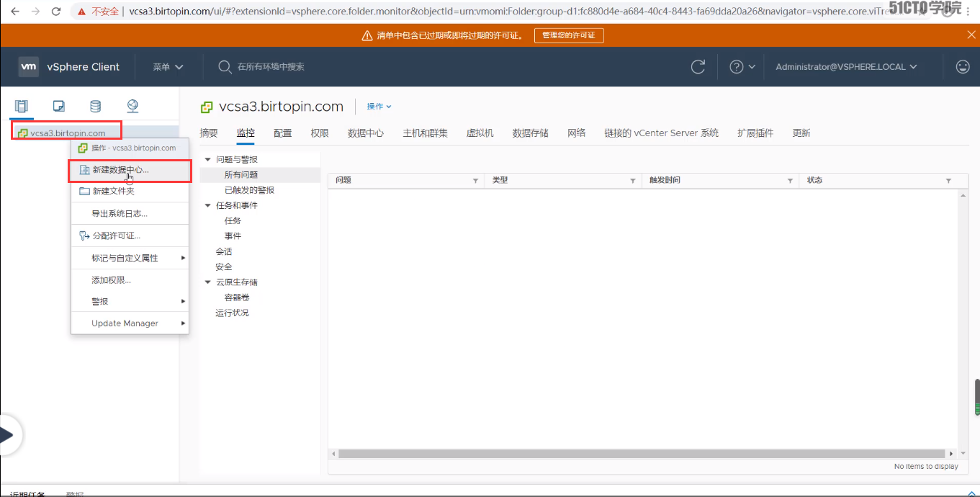980x497 pixels.
Task: Click the 管理您的许可证 button
Action: [569, 35]
